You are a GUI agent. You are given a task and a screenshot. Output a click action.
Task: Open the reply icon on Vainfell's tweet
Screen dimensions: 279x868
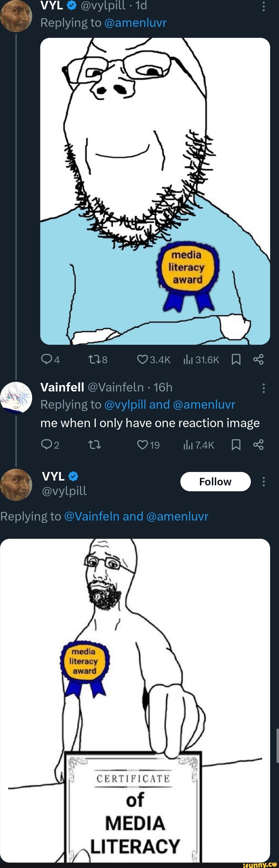pyautogui.click(x=47, y=444)
